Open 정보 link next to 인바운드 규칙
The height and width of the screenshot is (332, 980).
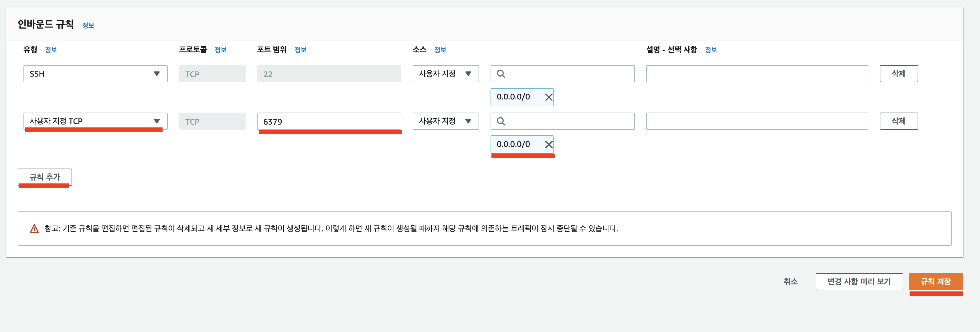(88, 25)
